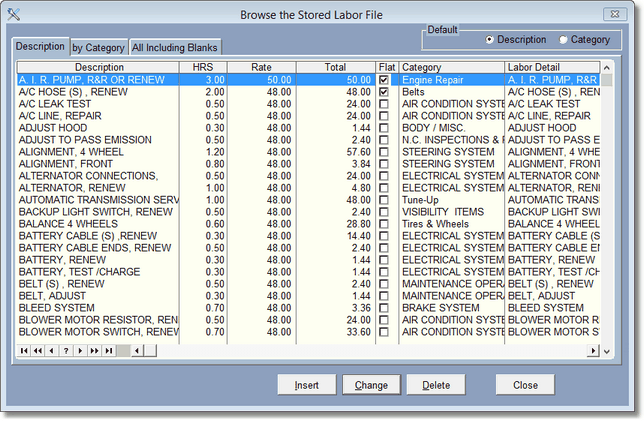The image size is (644, 421).
Task: Select BLOWER MOTOR RESISTOR row
Action: click(308, 320)
